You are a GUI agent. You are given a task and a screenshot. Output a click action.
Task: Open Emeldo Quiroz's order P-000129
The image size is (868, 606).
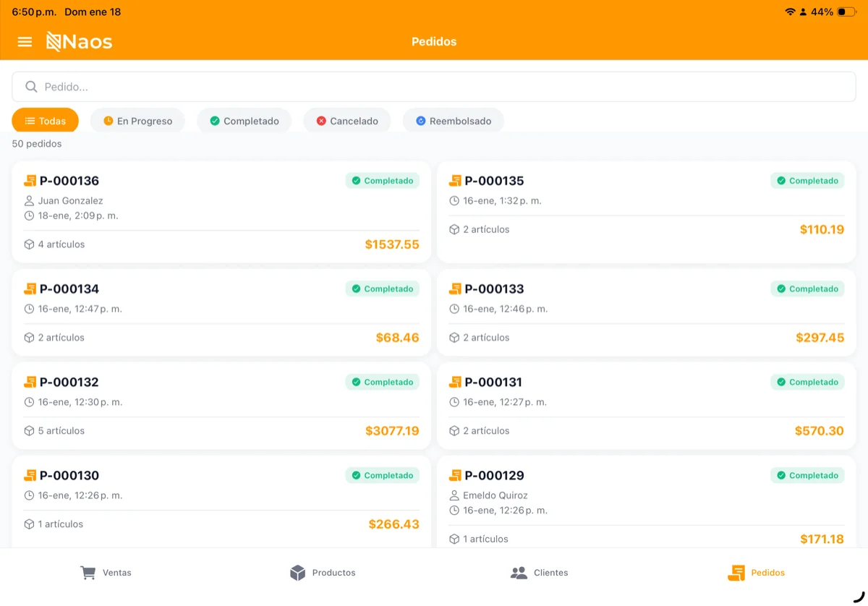[646, 501]
